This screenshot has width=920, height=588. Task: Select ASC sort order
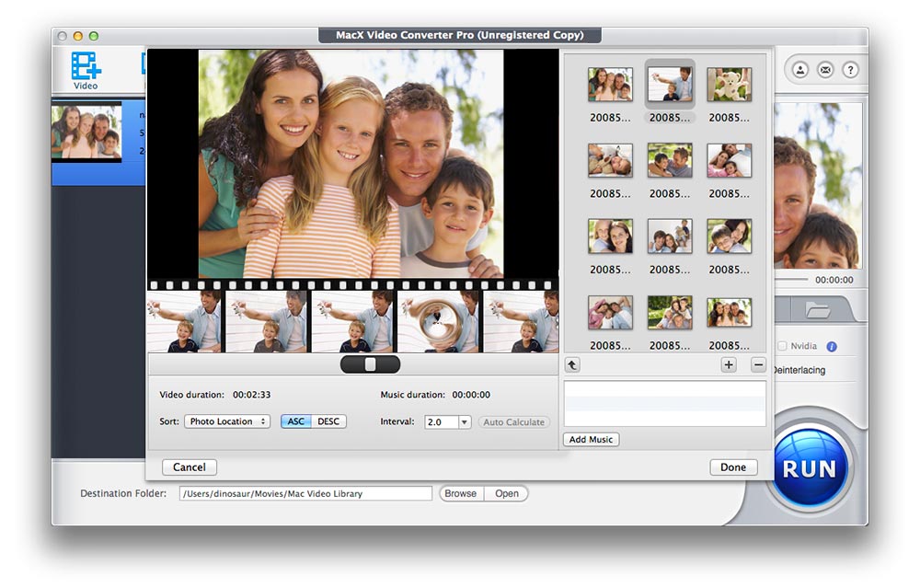click(x=295, y=421)
